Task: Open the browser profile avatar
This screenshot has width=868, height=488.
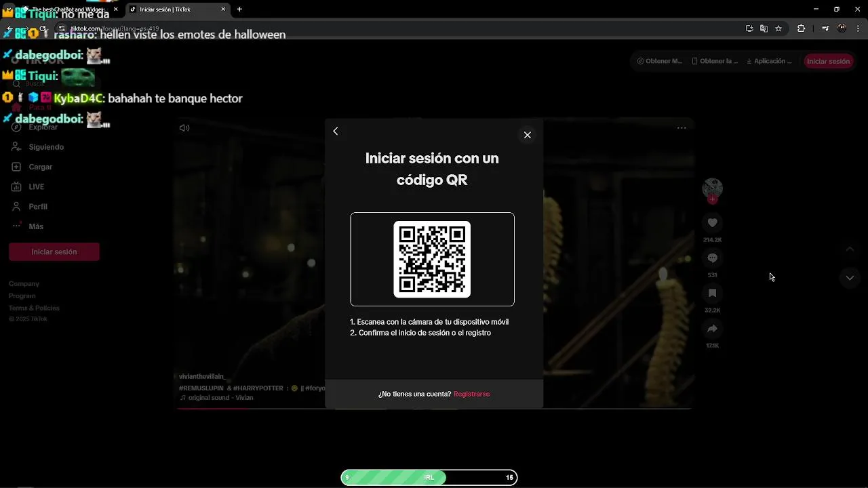Action: pyautogui.click(x=842, y=28)
